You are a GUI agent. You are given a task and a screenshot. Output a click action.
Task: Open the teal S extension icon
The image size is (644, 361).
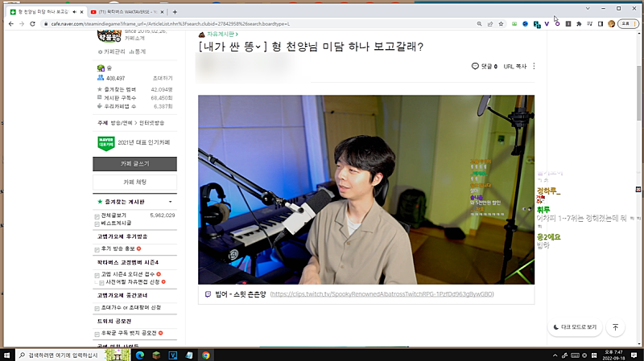pyautogui.click(x=536, y=24)
